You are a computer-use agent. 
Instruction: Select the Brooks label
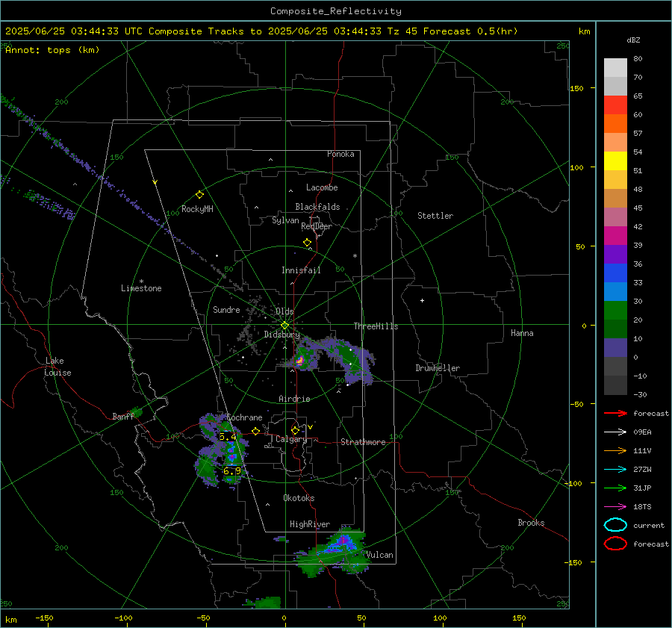(531, 523)
